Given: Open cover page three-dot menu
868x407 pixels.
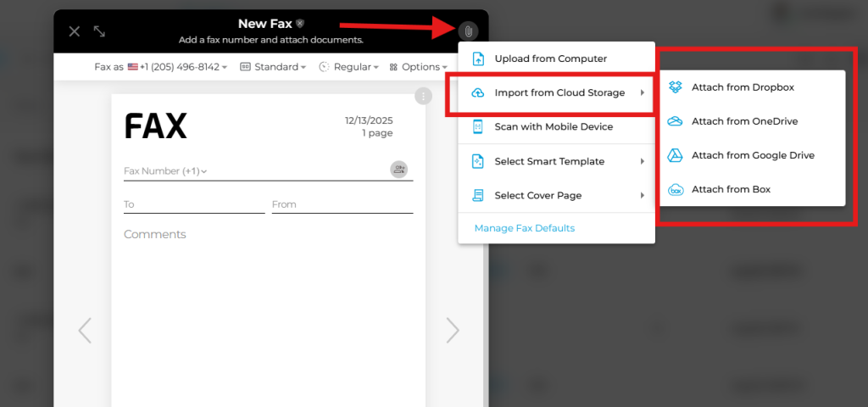Looking at the screenshot, I should pyautogui.click(x=423, y=97).
